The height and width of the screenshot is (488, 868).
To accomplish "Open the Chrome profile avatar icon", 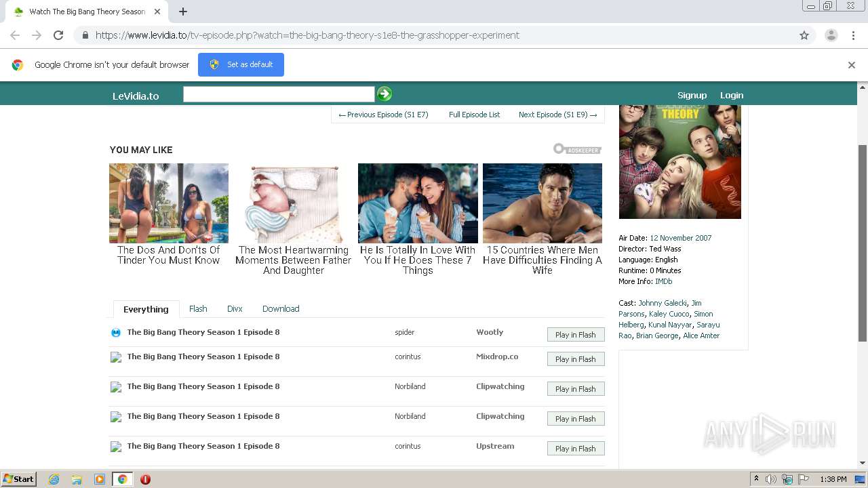I will (x=831, y=35).
